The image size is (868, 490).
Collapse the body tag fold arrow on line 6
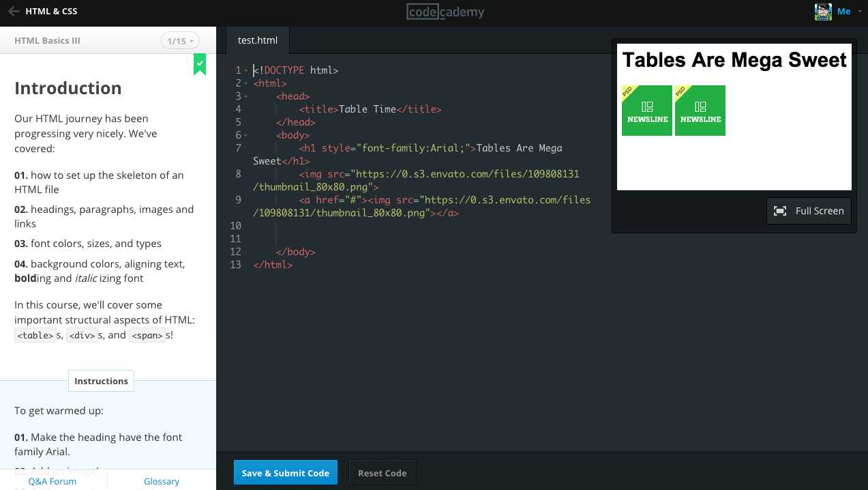(x=246, y=135)
